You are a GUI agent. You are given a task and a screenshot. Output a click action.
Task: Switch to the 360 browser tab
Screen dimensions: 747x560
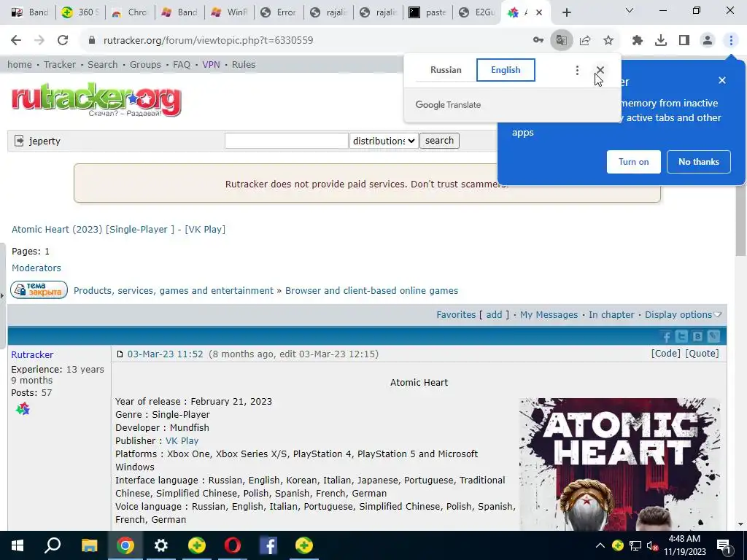[x=80, y=12]
